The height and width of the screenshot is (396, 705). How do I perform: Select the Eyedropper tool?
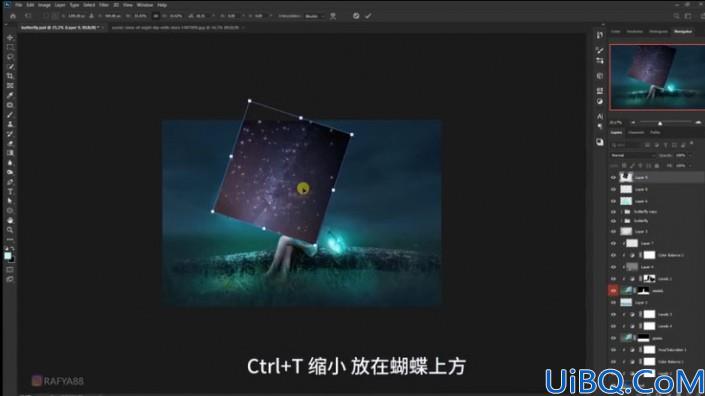click(x=10, y=95)
